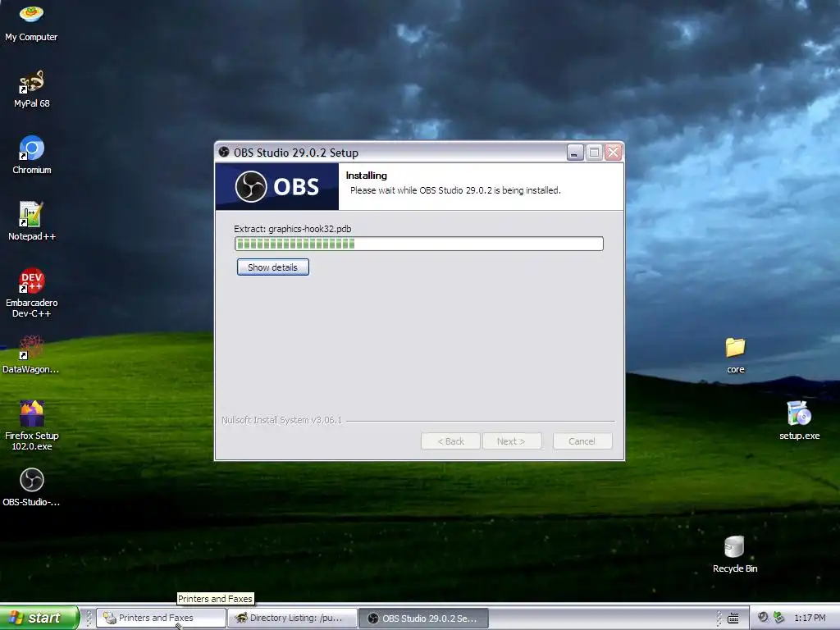
Task: Select the MyPal 68 shortcut
Action: point(31,89)
